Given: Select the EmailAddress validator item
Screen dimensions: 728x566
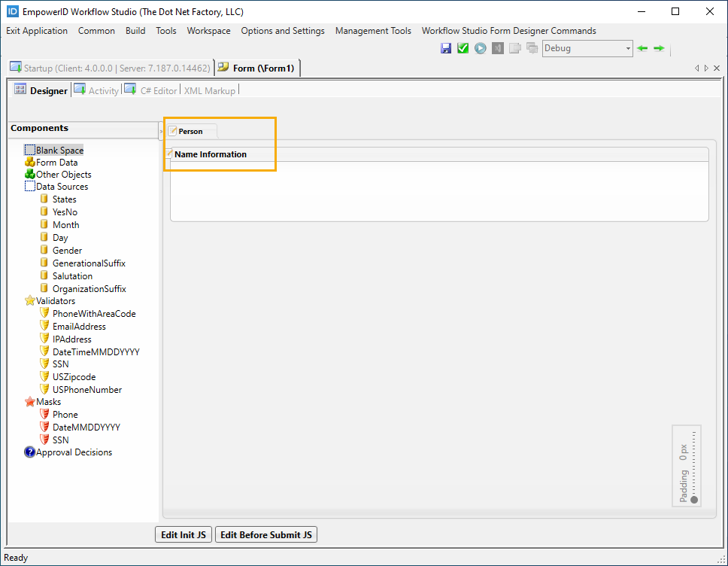Looking at the screenshot, I should [x=79, y=327].
